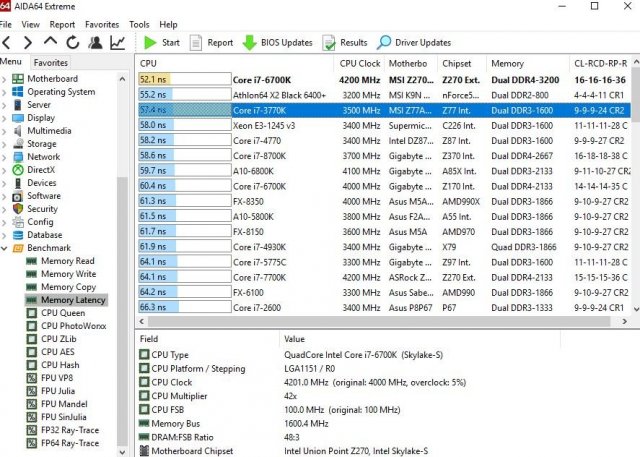
Task: Click the Refresh arrow toolbar icon
Action: pos(73,43)
